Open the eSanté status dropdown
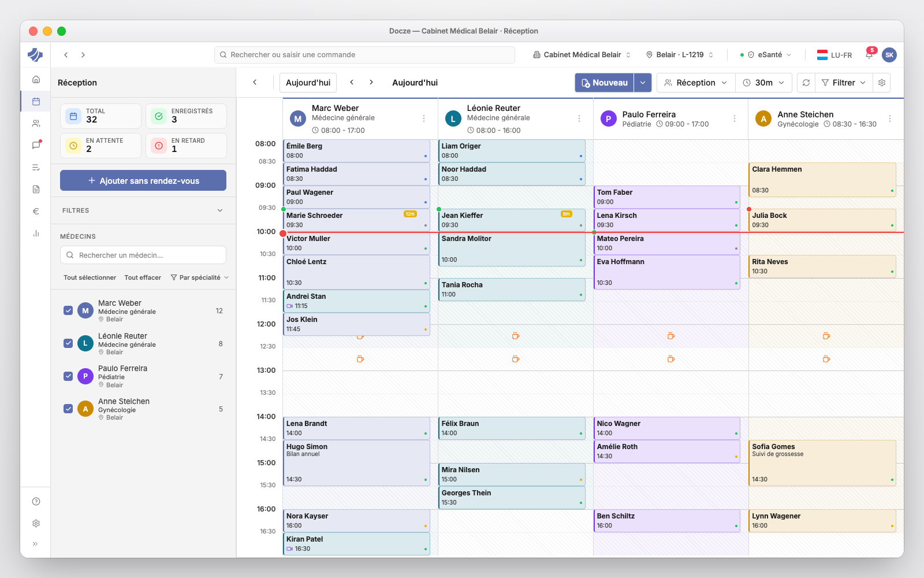The width and height of the screenshot is (924, 578). 766,55
